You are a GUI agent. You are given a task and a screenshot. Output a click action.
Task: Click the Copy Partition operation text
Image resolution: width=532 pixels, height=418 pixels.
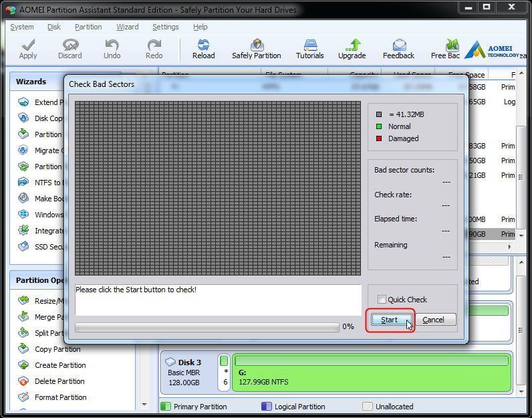(57, 349)
